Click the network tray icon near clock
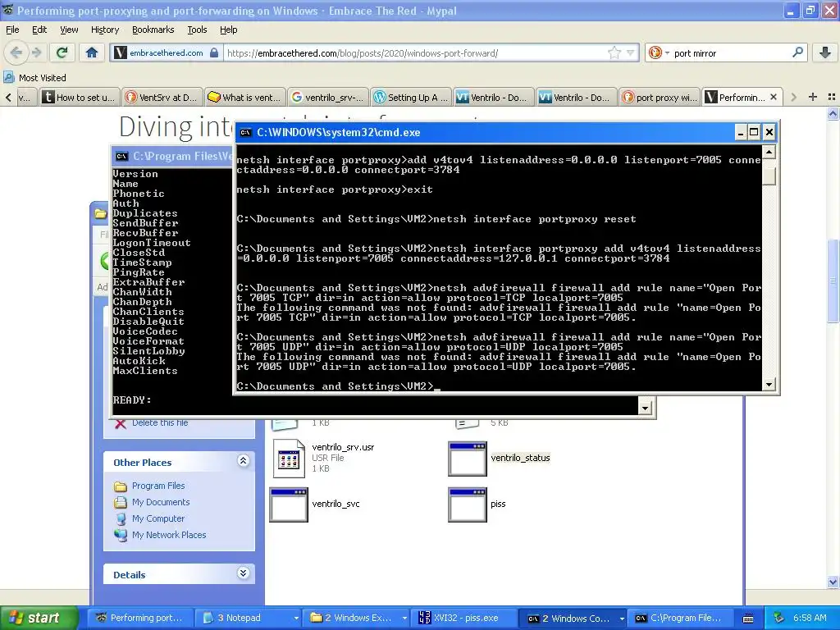 [779, 618]
